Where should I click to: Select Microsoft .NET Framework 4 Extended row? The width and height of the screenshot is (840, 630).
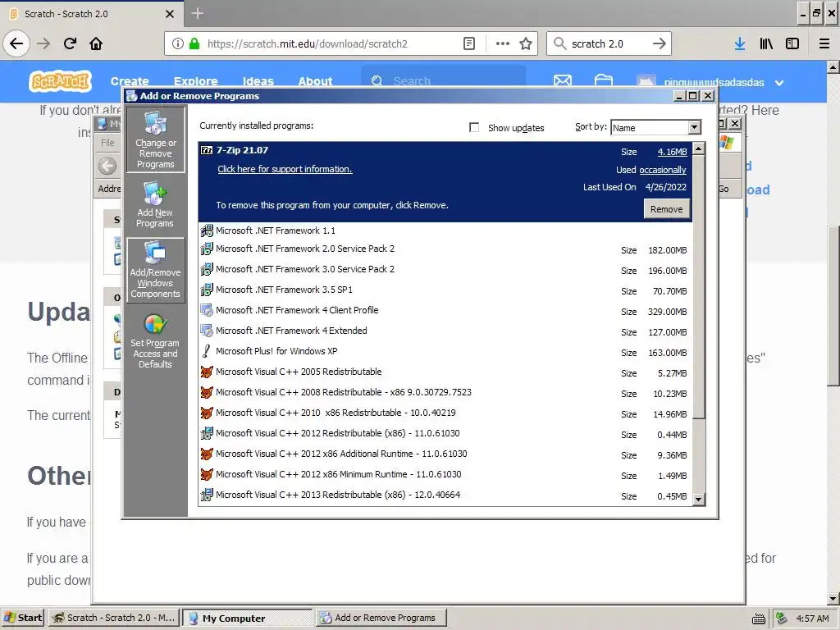coord(445,331)
